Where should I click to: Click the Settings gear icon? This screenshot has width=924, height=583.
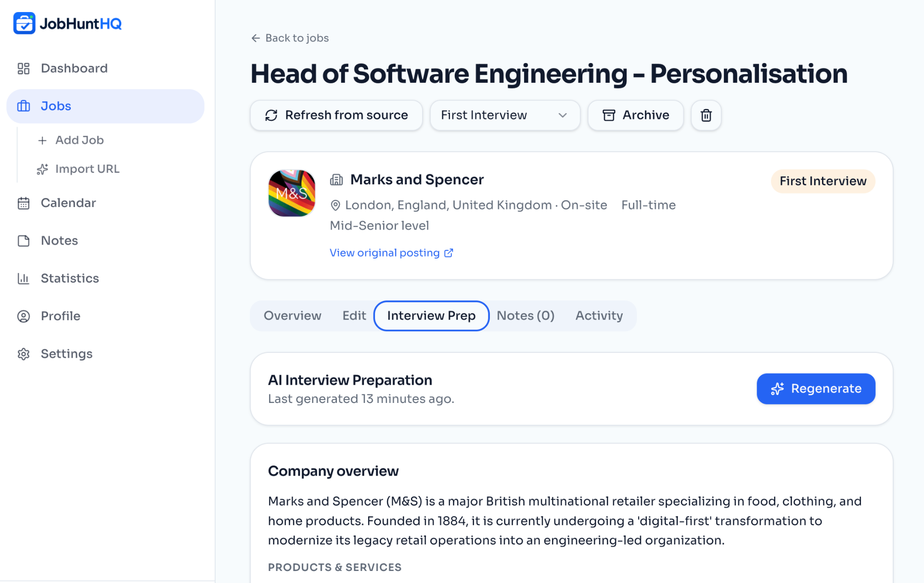click(x=24, y=354)
